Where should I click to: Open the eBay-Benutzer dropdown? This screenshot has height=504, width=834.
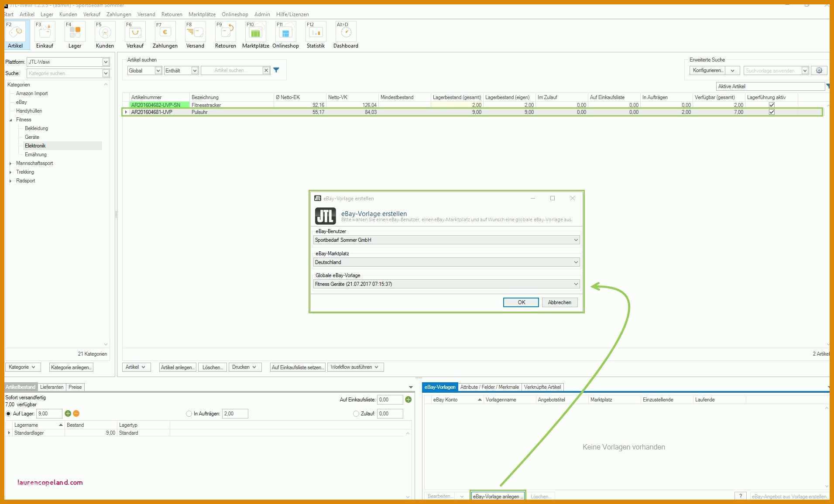coord(446,240)
